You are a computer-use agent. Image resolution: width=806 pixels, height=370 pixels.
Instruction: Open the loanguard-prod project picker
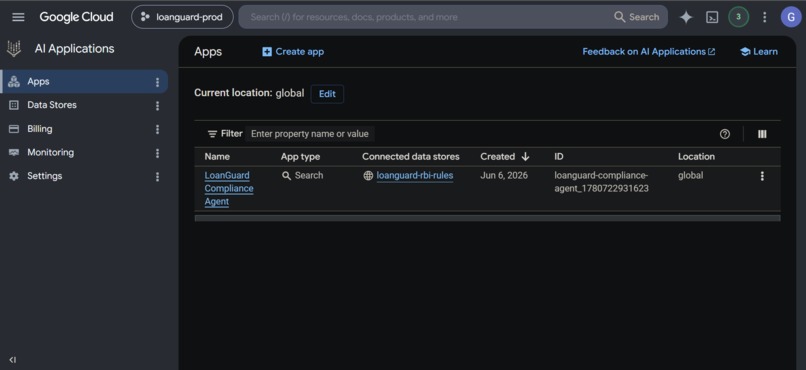coord(182,17)
